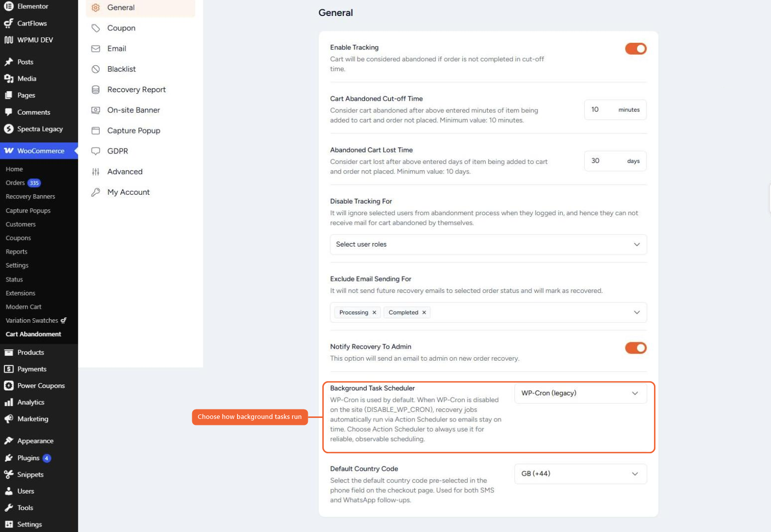The width and height of the screenshot is (771, 532).
Task: Click the Recovery Report database icon
Action: click(96, 89)
